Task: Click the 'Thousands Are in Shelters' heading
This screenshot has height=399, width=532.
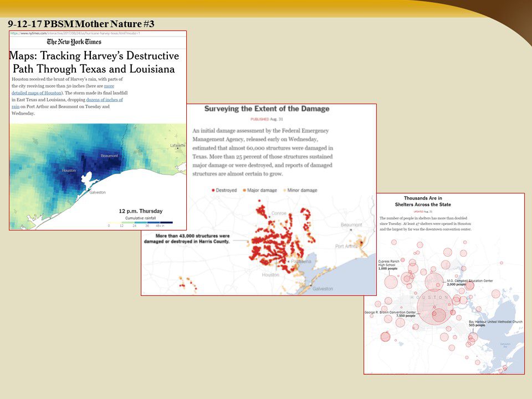Action: (x=423, y=201)
